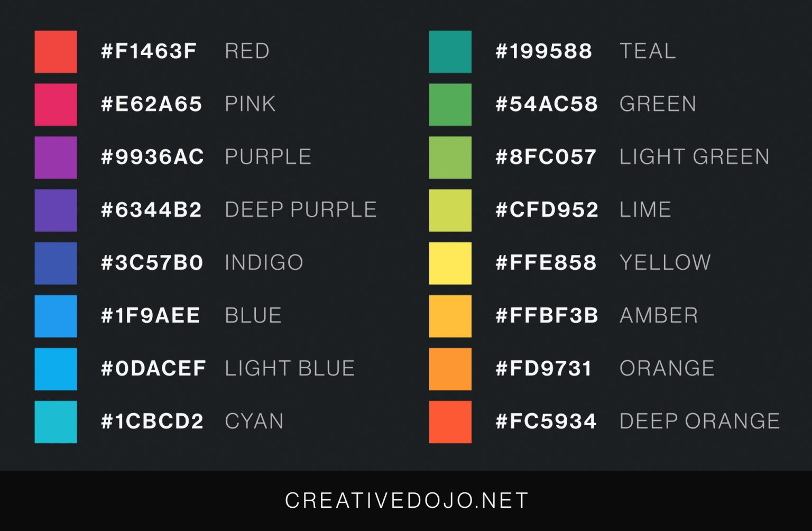Select the light green swatch

(450, 158)
